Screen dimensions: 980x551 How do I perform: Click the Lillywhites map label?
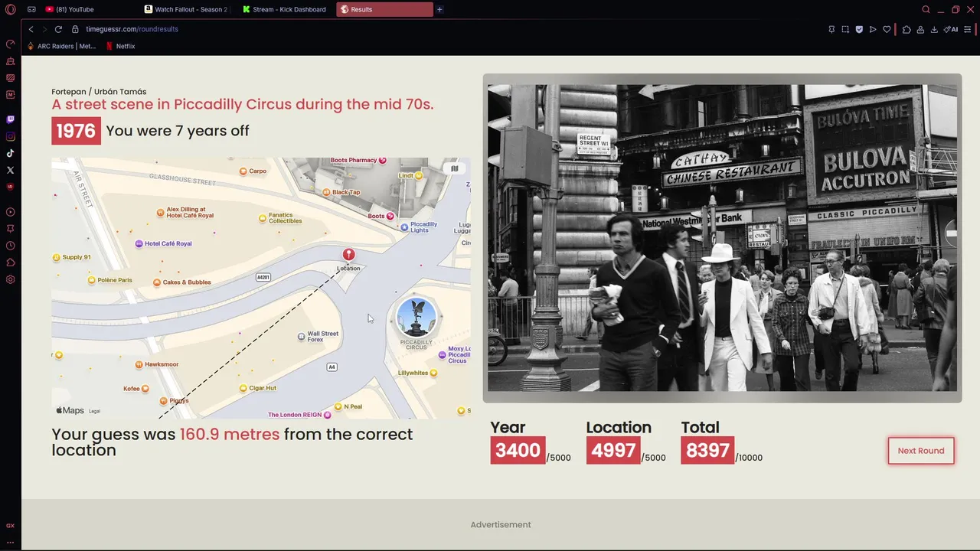pyautogui.click(x=417, y=373)
